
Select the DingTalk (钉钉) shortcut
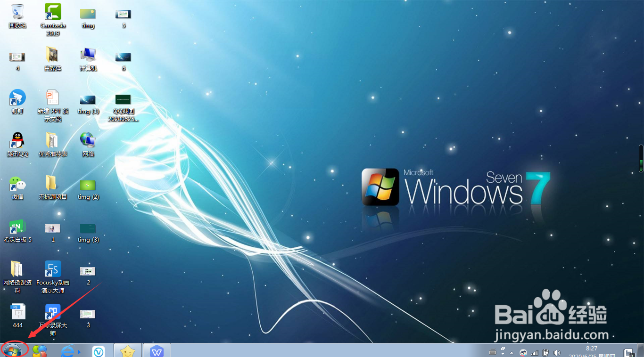click(x=17, y=102)
